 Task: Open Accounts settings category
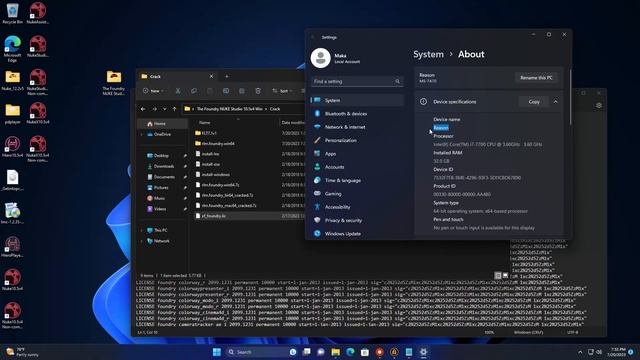click(357, 167)
